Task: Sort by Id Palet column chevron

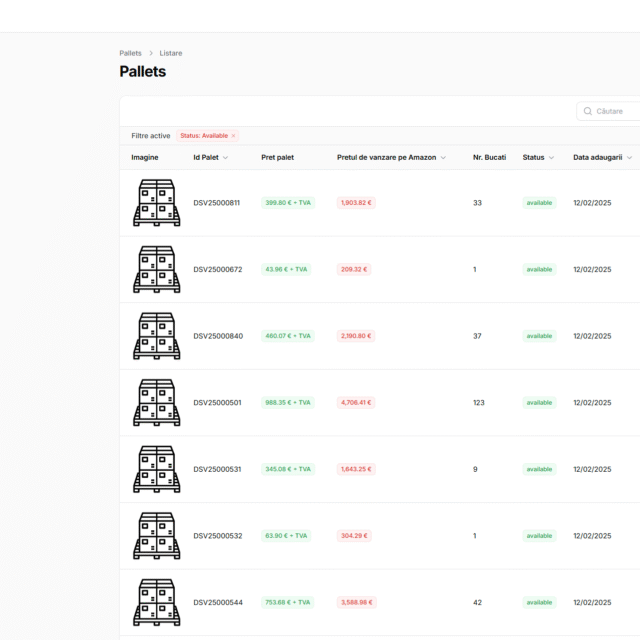Action: click(225, 158)
